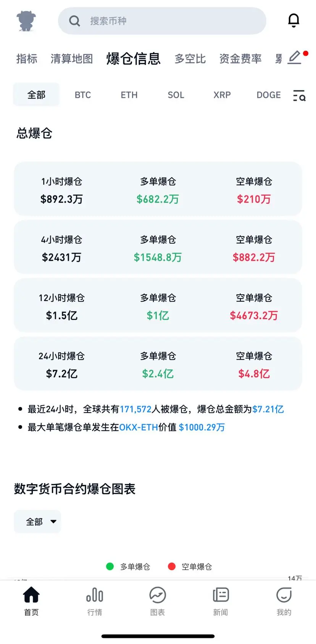Tap the notification bell icon
The height and width of the screenshot is (644, 316).
coord(293,20)
